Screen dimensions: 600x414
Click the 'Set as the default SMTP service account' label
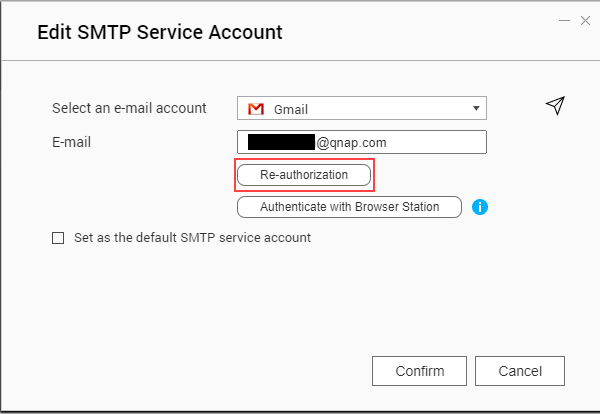tap(192, 238)
